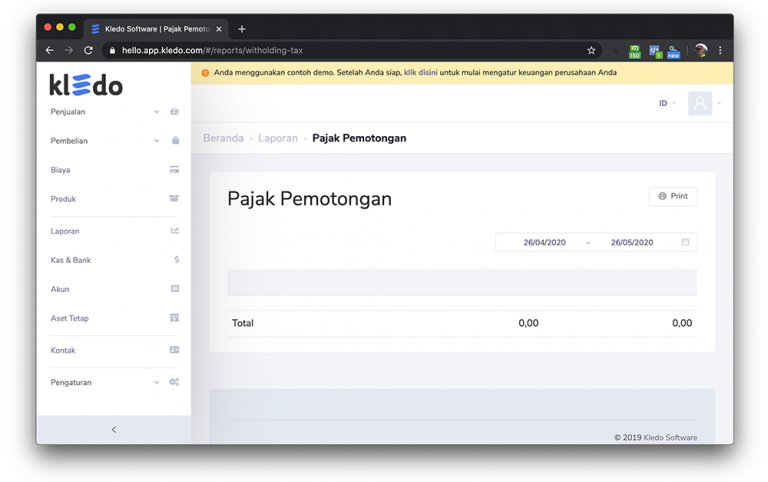Screen dimensions: 768x482
Task: Edit end date 26/05/2020
Action: tap(632, 242)
